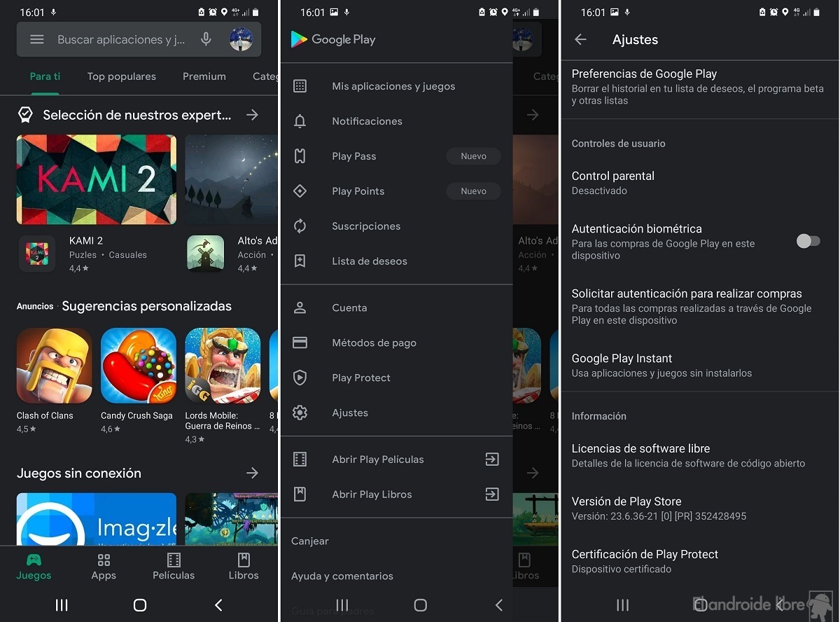The height and width of the screenshot is (622, 840).
Task: Tap the Android home button on first screen
Action: point(139,605)
